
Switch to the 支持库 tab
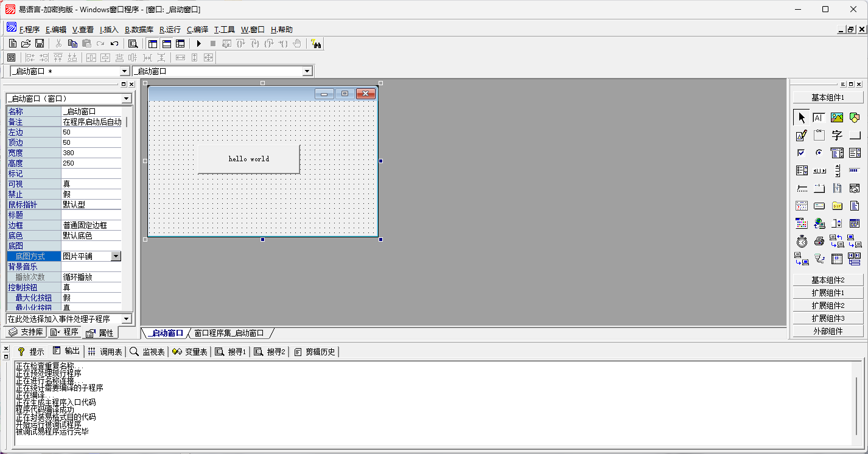(26, 332)
